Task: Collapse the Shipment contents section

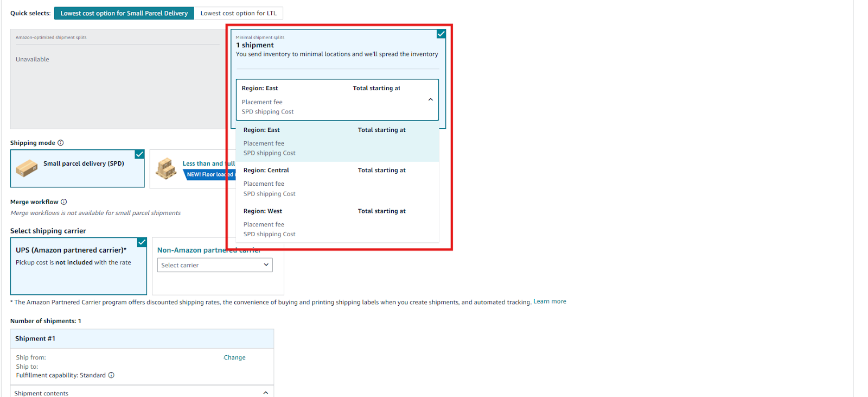Action: pos(265,393)
